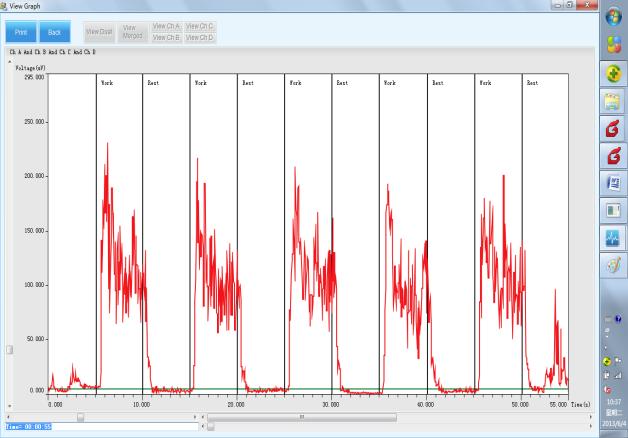The image size is (628, 438).
Task: Click the View Graph window title
Action: tap(25, 6)
